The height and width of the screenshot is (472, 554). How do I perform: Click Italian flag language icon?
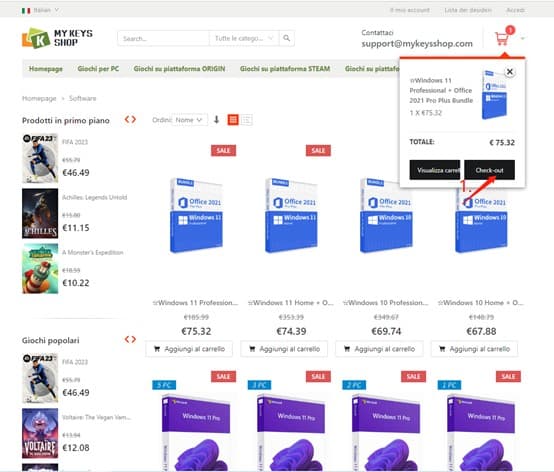pos(26,11)
